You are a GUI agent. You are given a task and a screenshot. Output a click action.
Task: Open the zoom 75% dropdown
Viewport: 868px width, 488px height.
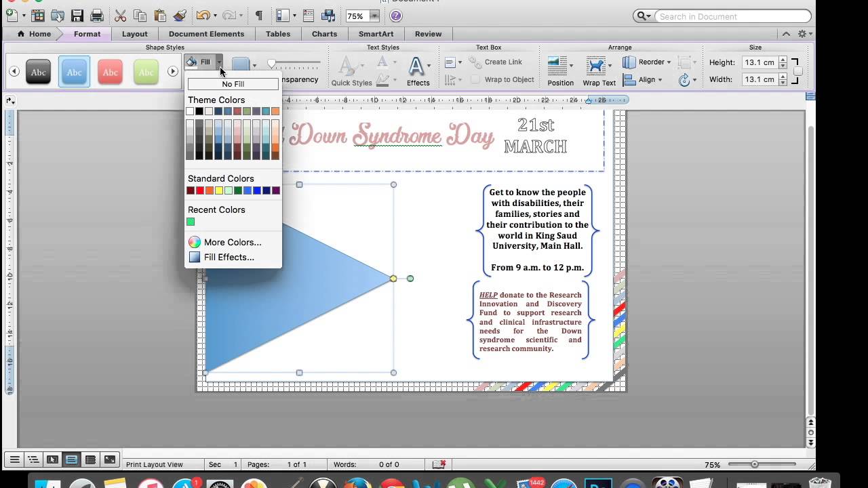(374, 16)
